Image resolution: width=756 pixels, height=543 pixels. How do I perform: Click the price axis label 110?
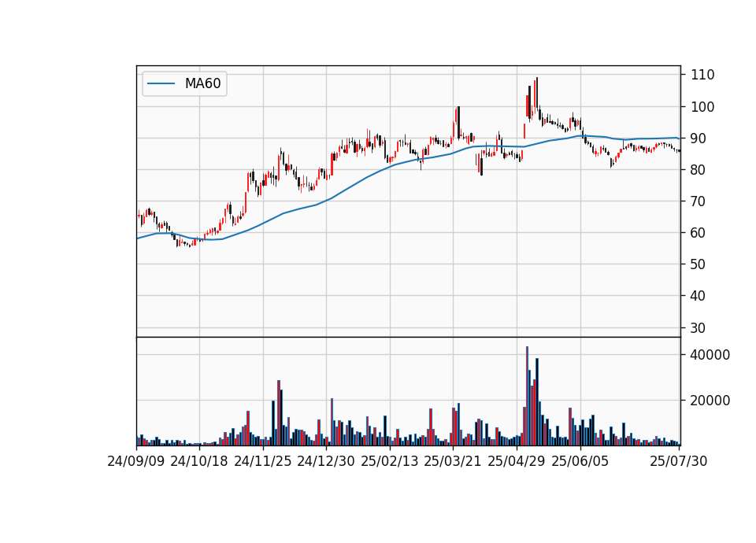[702, 76]
